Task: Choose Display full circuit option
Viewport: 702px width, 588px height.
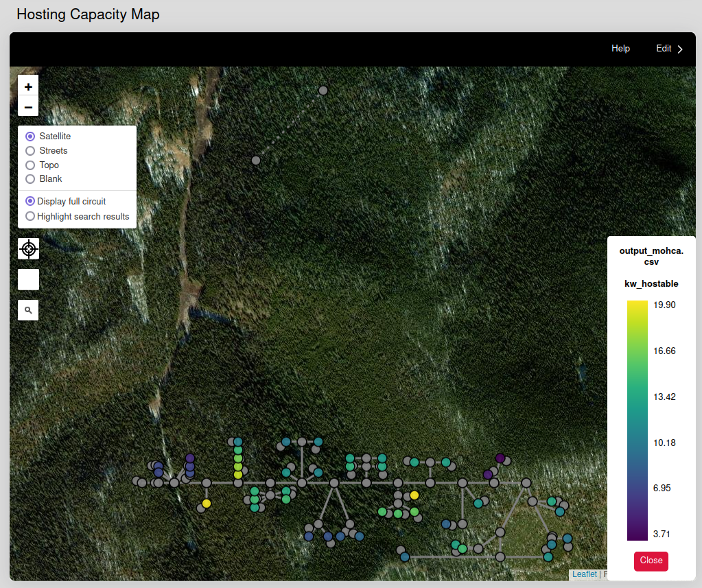Action: [x=30, y=201]
